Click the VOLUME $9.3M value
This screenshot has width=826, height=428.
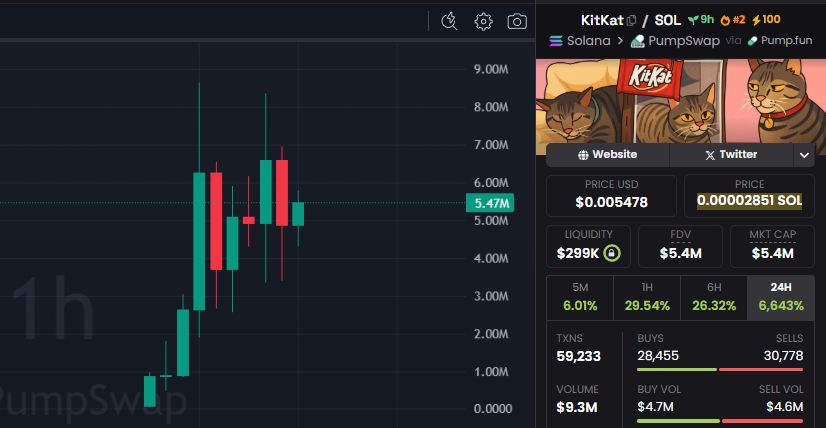(x=577, y=407)
